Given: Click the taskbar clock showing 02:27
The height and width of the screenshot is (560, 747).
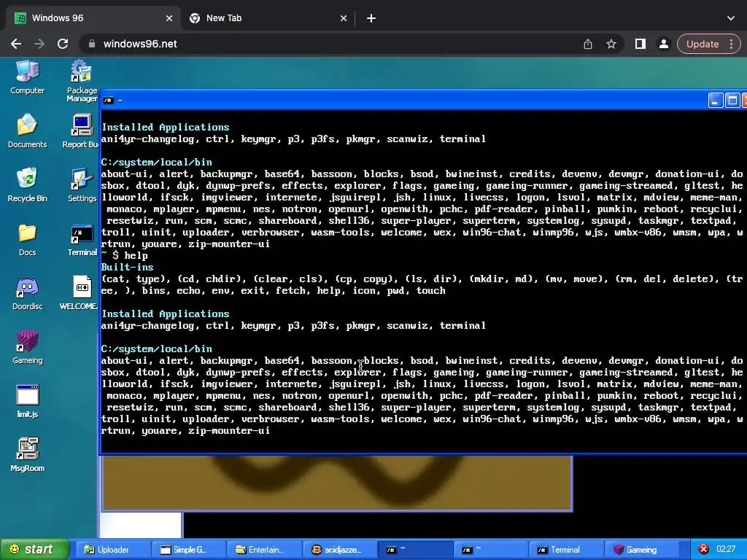Looking at the screenshot, I should click(x=726, y=549).
